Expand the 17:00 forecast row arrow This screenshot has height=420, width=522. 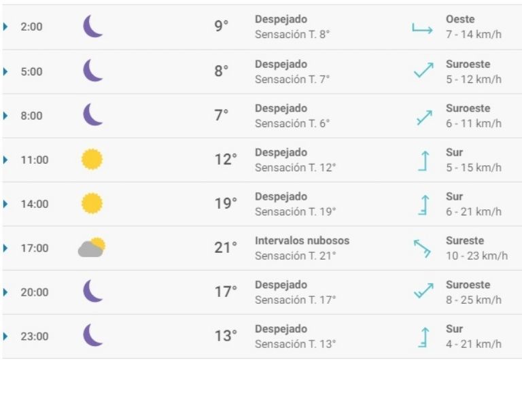click(6, 248)
